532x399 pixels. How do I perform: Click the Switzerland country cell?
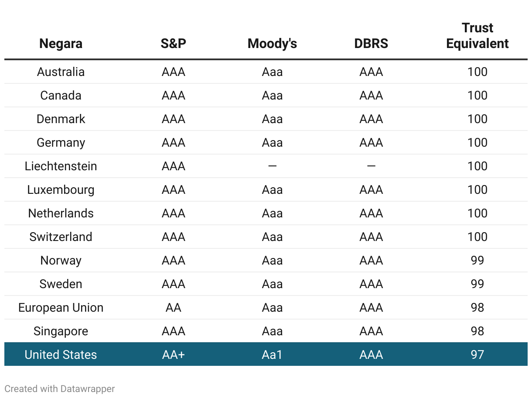click(x=61, y=237)
